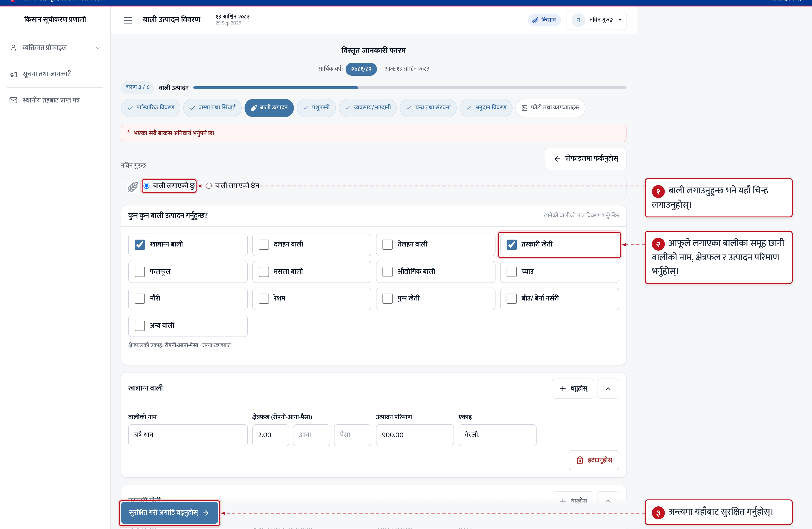Click थप्नुहोस् in खाद्यान्न बाली section
812x529 pixels.
(573, 389)
